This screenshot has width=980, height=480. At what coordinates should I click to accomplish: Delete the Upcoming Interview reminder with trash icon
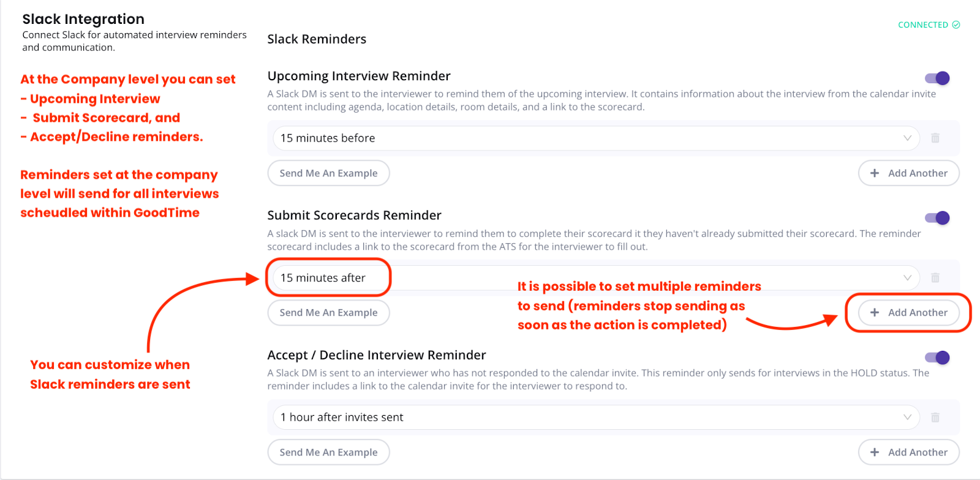(935, 138)
